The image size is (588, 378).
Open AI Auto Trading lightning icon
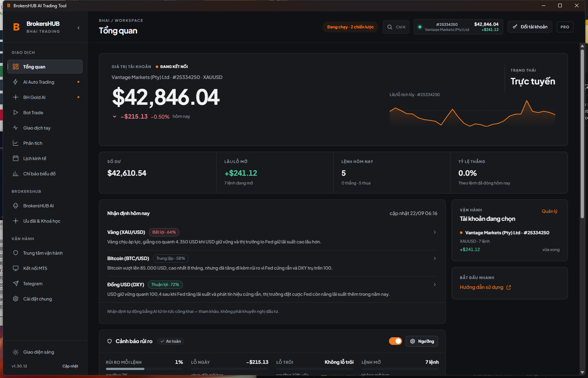coord(16,82)
